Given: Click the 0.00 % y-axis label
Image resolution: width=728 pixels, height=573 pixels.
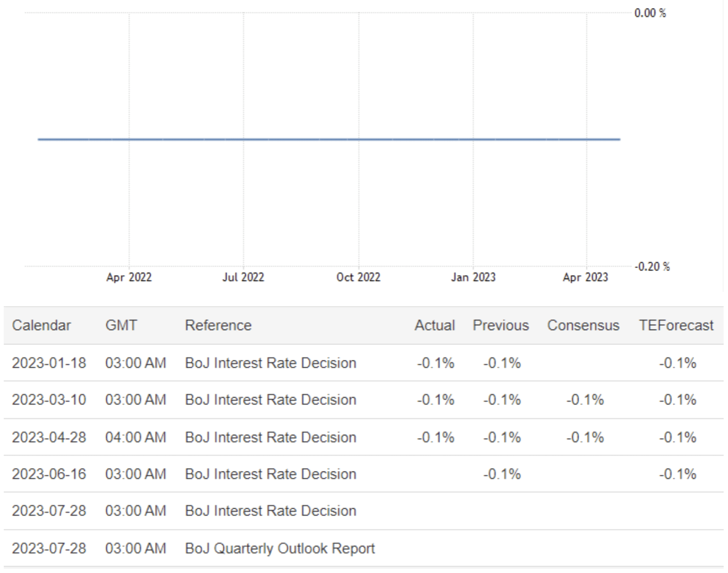Looking at the screenshot, I should pos(650,13).
